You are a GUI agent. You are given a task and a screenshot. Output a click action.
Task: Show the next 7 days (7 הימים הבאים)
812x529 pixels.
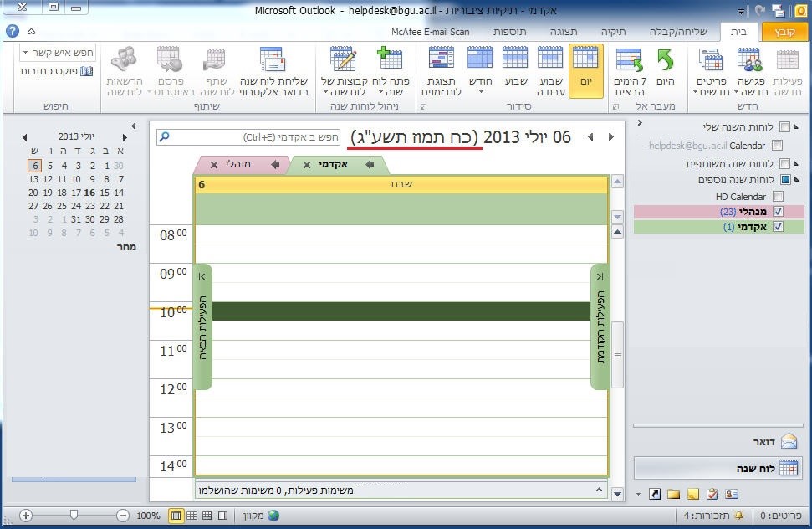point(630,71)
